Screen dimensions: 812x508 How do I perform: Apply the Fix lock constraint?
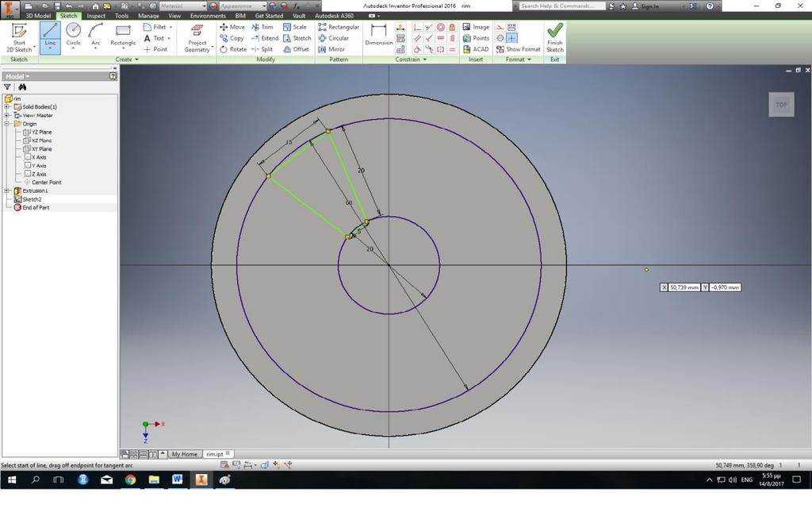click(x=452, y=27)
